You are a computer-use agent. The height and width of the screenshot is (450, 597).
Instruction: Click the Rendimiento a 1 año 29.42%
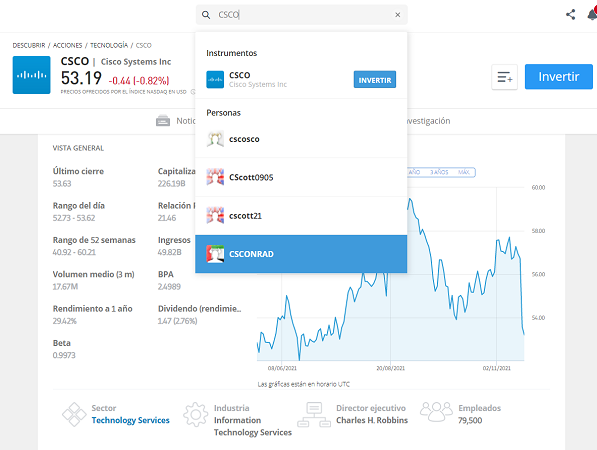pyautogui.click(x=65, y=321)
